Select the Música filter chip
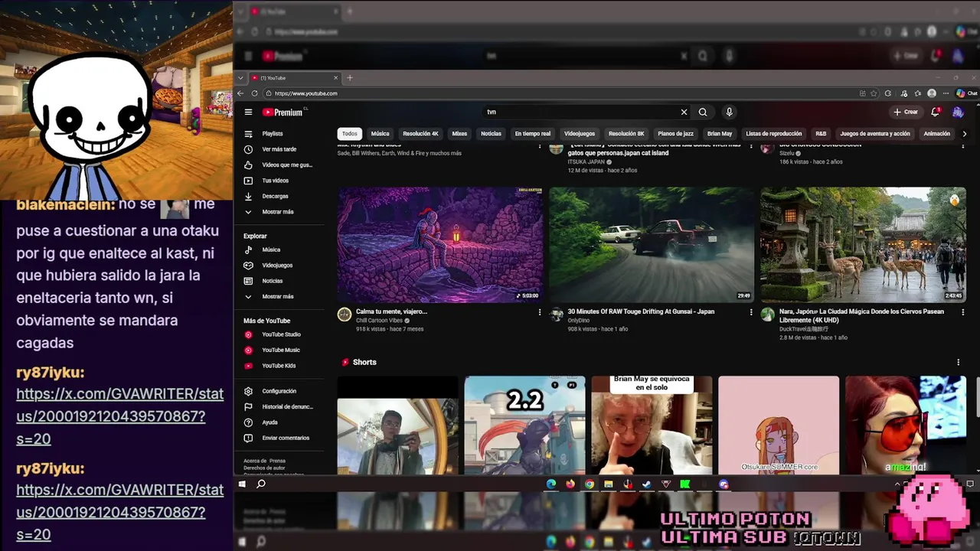 pos(380,134)
